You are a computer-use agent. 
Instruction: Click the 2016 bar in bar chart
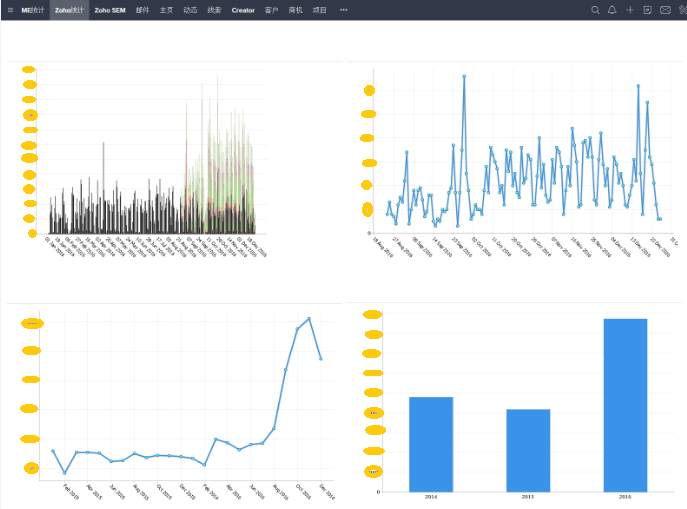click(x=625, y=405)
